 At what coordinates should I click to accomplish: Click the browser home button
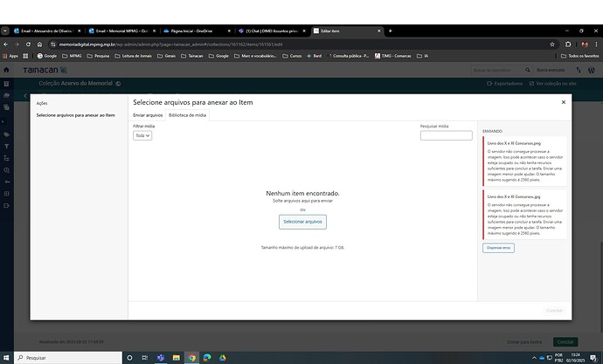(x=39, y=45)
